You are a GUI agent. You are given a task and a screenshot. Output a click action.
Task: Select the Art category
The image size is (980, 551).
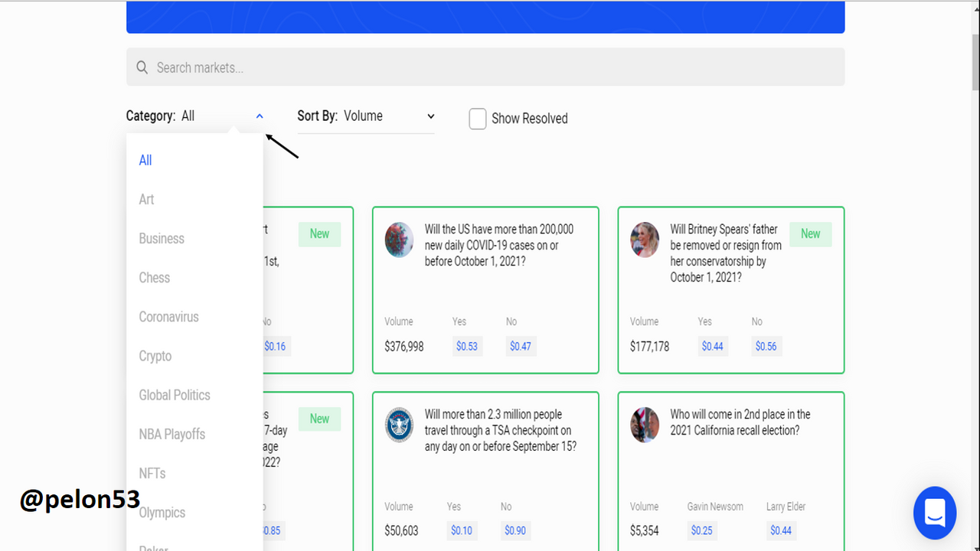click(x=146, y=199)
